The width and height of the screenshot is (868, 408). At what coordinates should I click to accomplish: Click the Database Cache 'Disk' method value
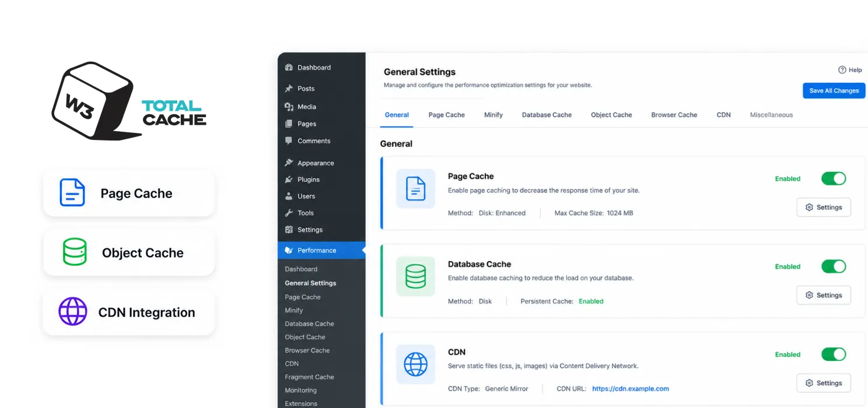(x=485, y=301)
